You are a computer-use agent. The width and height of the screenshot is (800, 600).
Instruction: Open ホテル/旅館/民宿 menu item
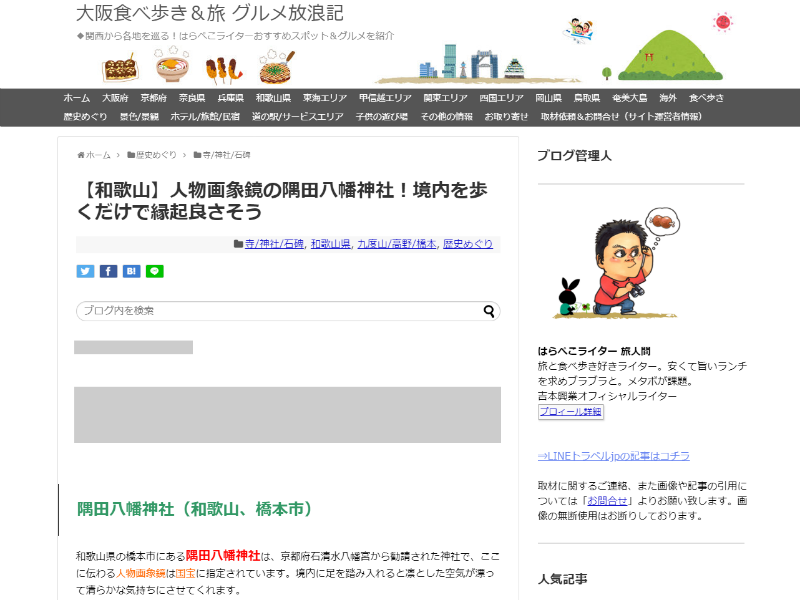pyautogui.click(x=205, y=116)
